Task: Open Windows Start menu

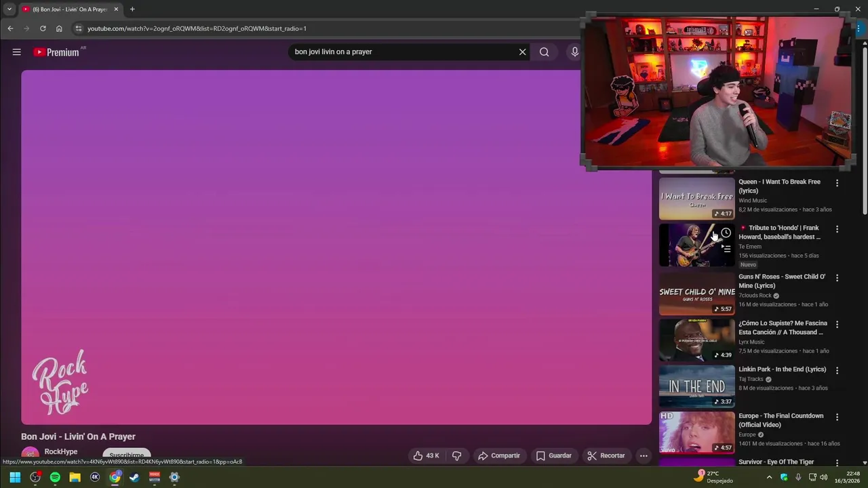Action: point(15,477)
